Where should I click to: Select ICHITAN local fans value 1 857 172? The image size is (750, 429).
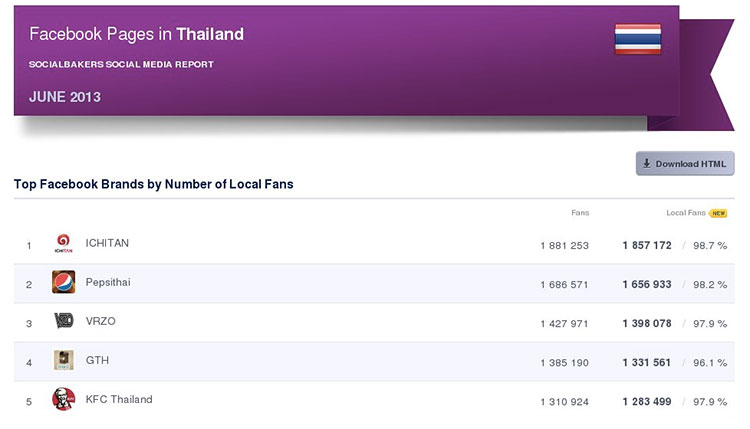[647, 245]
